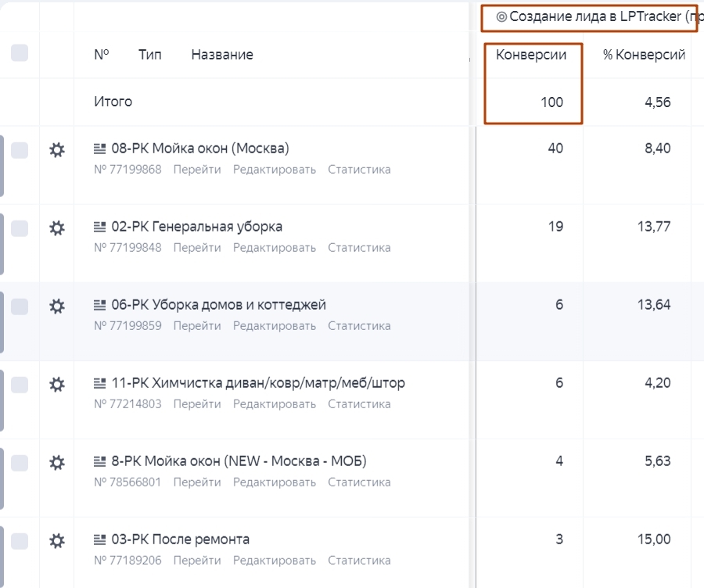Open campaign 8-РК Мойка окон (NEW - Москва - МОБ)
The image size is (704, 588).
coord(239,461)
